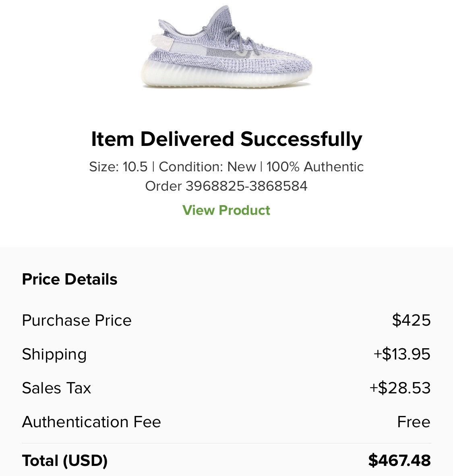Select the Authentication Fee label
Screen dimensions: 453x476
tap(91, 422)
